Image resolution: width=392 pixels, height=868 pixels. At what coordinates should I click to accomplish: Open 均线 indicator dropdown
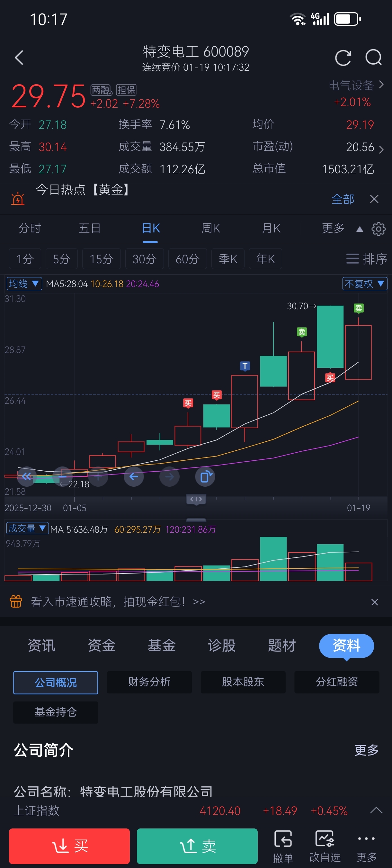click(24, 284)
